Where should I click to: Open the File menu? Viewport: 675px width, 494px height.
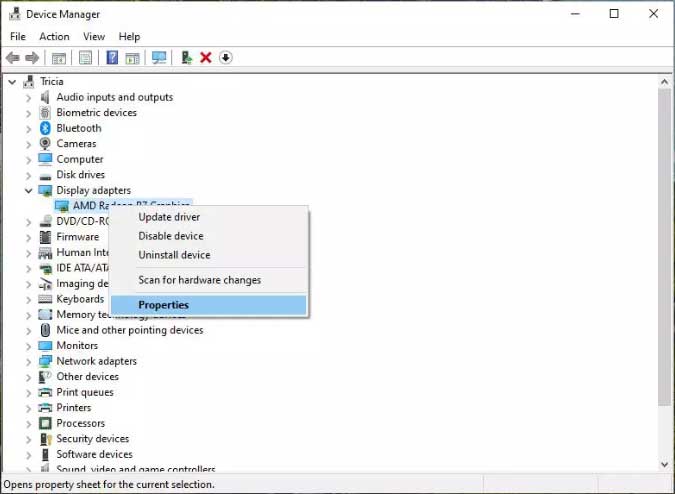(18, 37)
